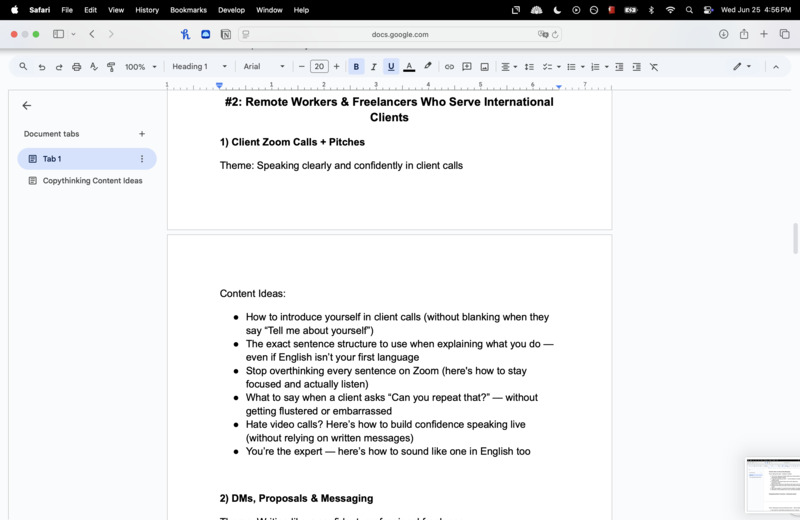Open the zoom level dropdown

tap(141, 67)
